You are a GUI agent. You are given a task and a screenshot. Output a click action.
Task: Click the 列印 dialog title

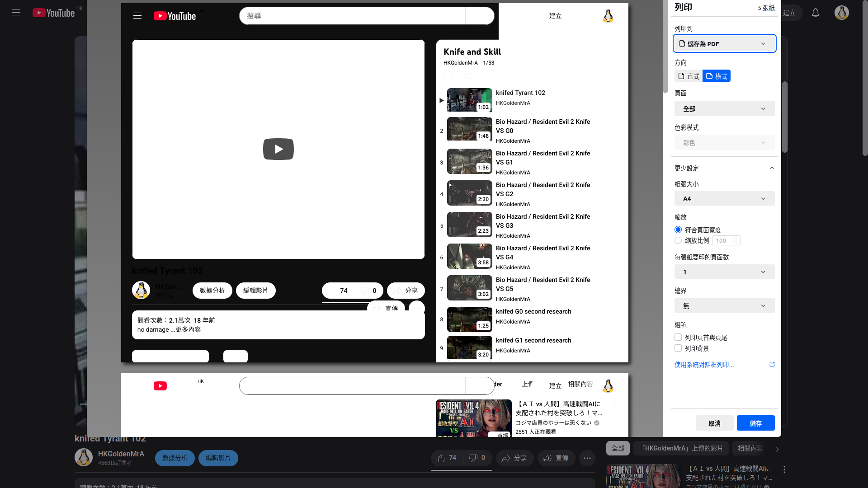pos(683,7)
